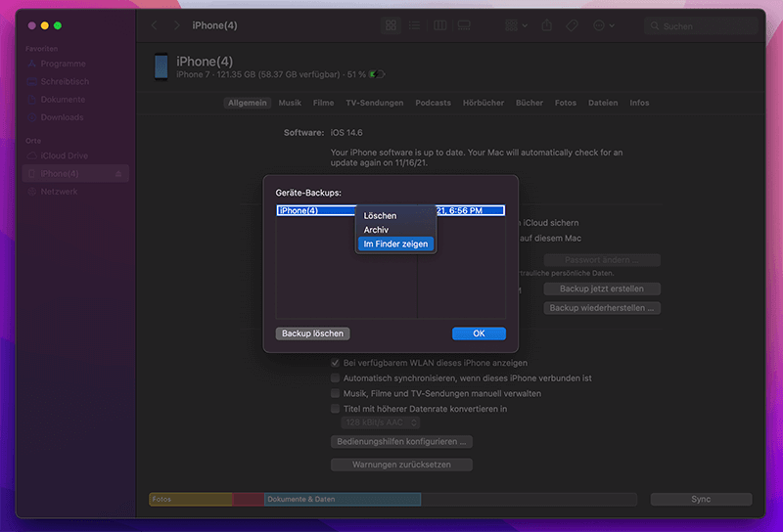Go forward with the right chevron arrow
This screenshot has width=783, height=532.
click(176, 25)
